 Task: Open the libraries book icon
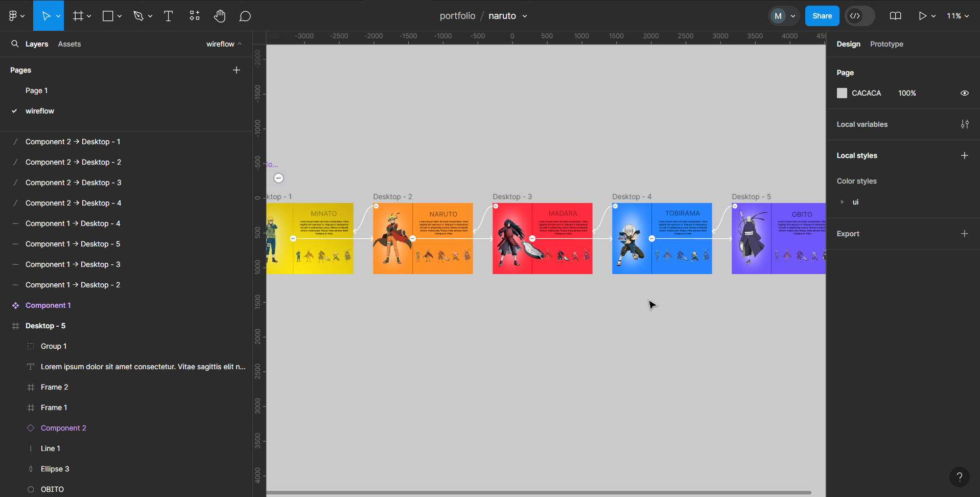tap(895, 16)
